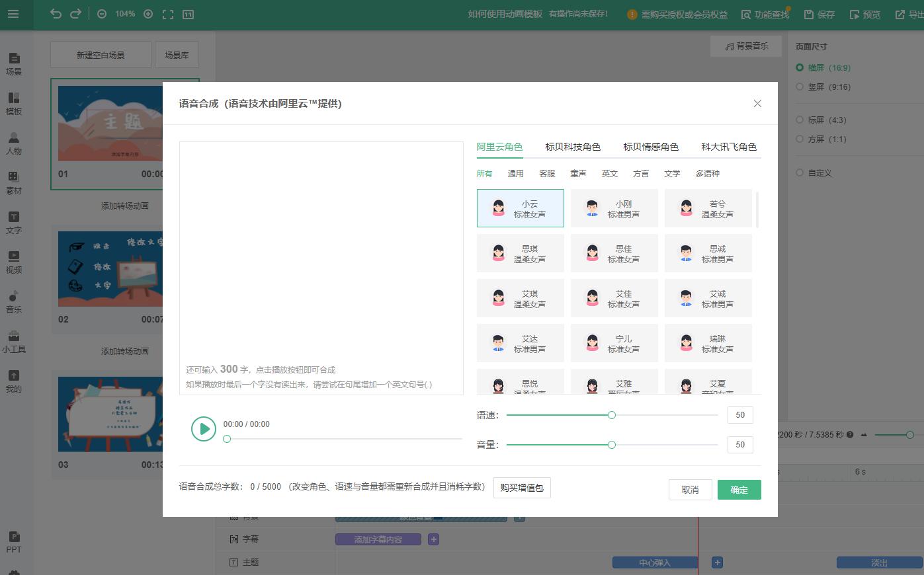Close the 语音合成 dialog
Viewport: 924px width, 575px height.
757,104
